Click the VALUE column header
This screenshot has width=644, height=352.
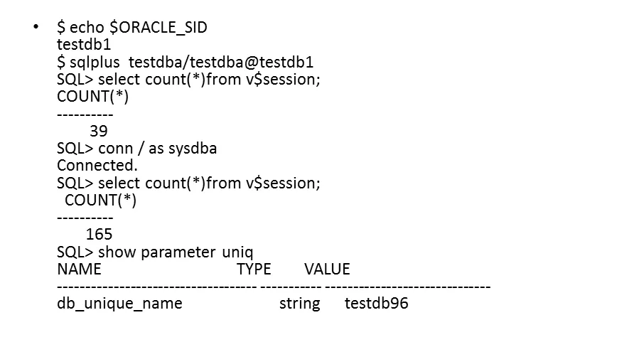[x=327, y=269]
